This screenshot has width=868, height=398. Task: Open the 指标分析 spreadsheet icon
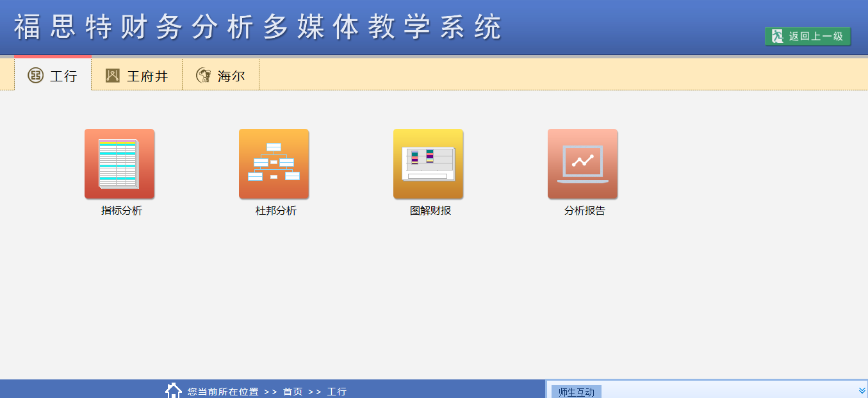pyautogui.click(x=119, y=163)
